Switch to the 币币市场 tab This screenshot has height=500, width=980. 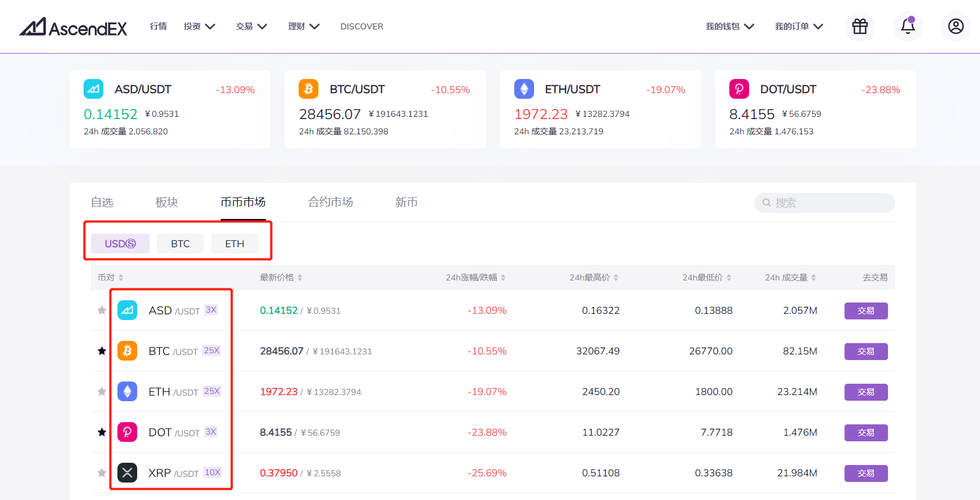243,202
